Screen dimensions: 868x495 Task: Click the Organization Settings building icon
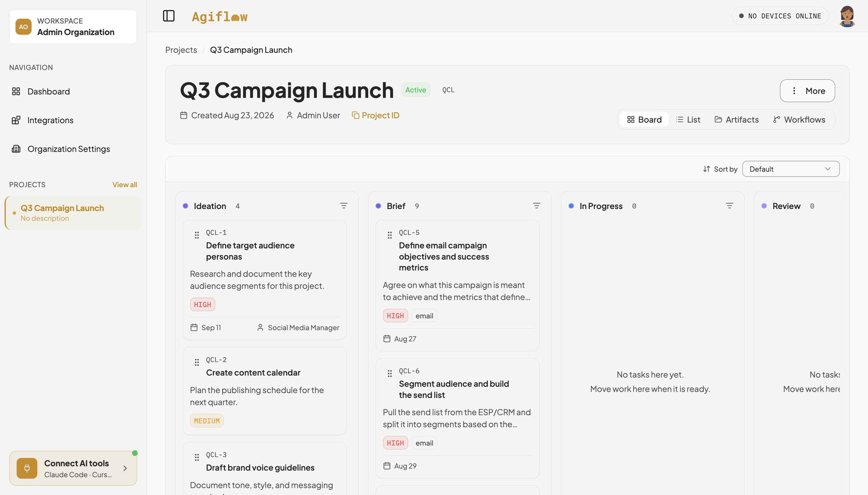(16, 149)
